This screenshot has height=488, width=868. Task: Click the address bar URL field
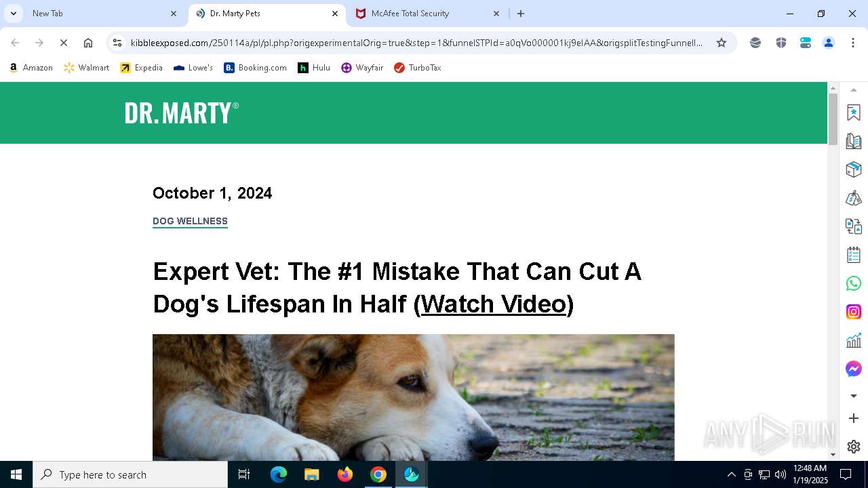(417, 43)
